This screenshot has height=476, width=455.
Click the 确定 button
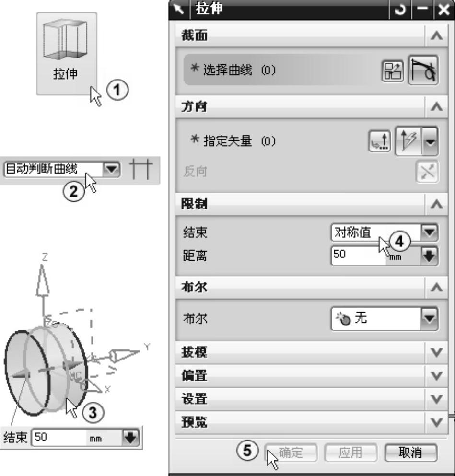pos(291,453)
